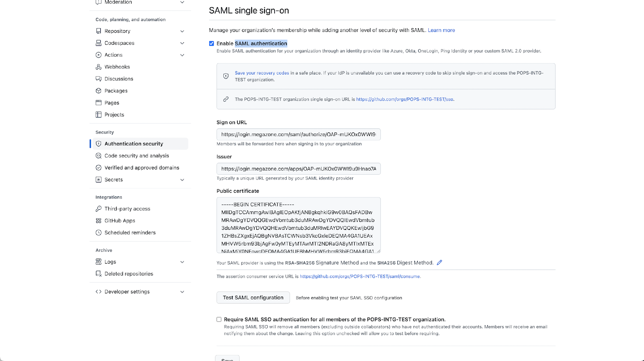Edit signature method with pencil icon
Image resolution: width=644 pixels, height=361 pixels.
(x=440, y=262)
